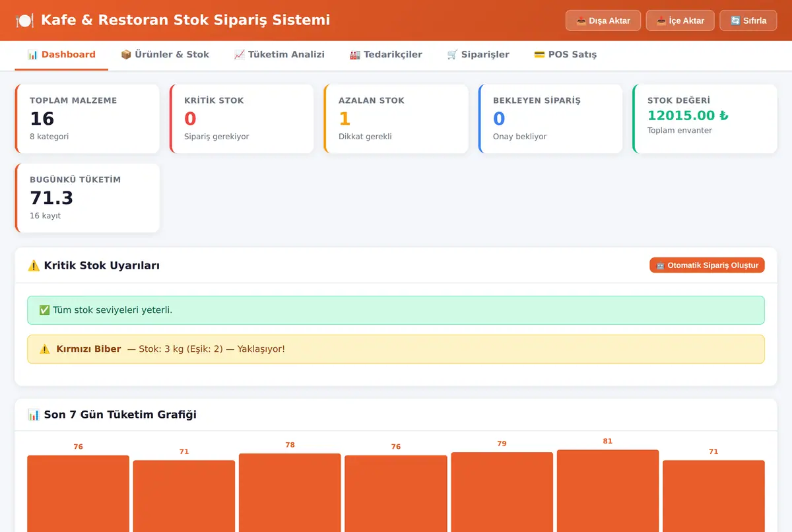Viewport: 792px width, 532px height.
Task: Click the Toplam Malzeme value 16
Action: click(x=42, y=119)
